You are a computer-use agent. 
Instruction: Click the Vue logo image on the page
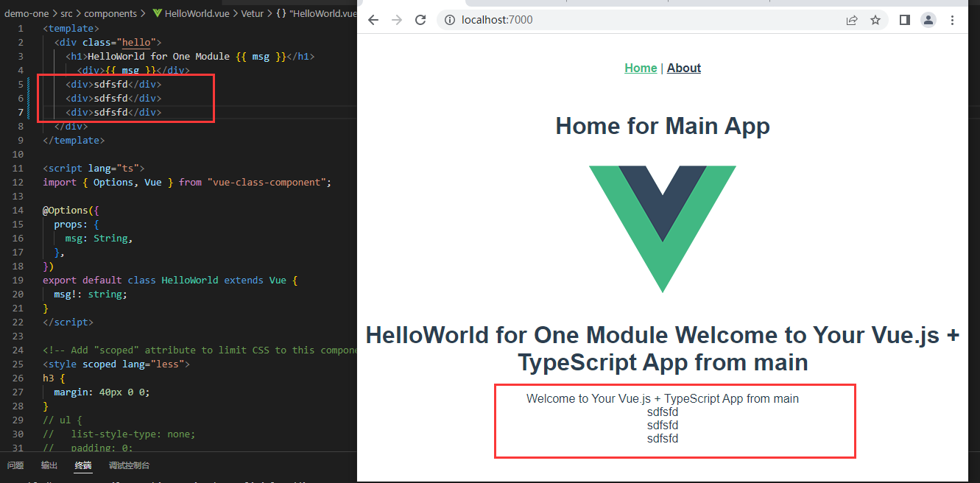(x=663, y=229)
